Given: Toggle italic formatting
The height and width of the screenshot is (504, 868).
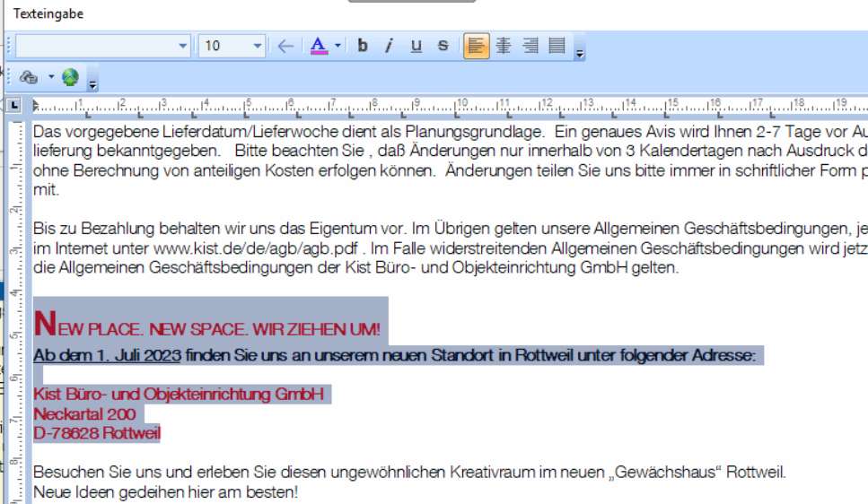Looking at the screenshot, I should coord(390,46).
